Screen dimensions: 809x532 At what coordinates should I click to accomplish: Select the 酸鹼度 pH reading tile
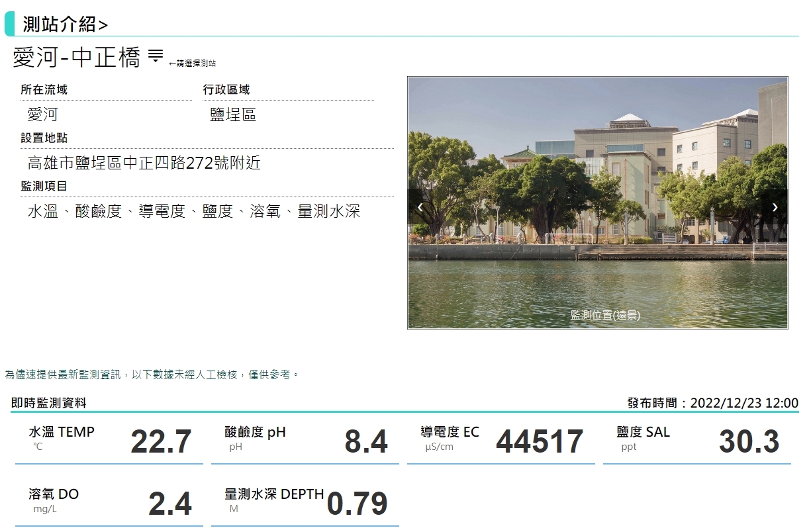click(305, 441)
